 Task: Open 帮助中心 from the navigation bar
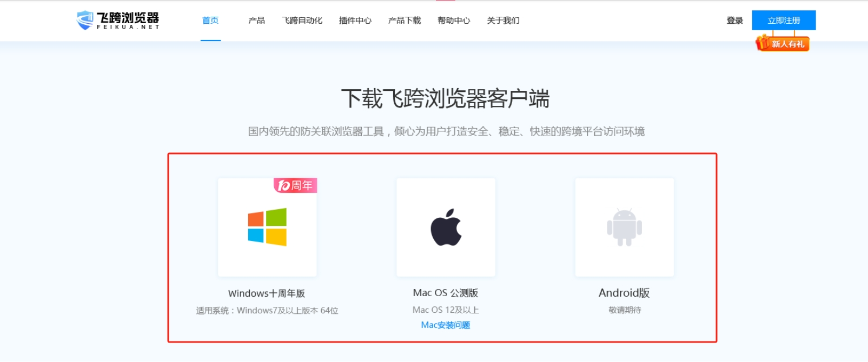(x=454, y=21)
